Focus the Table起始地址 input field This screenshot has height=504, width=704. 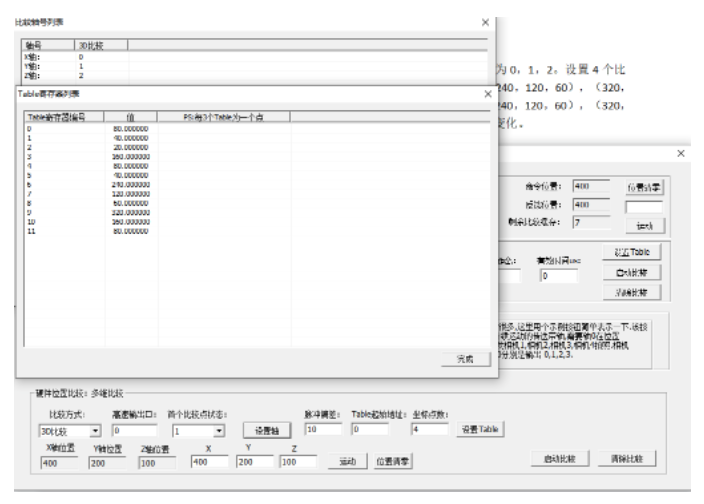[370, 429]
